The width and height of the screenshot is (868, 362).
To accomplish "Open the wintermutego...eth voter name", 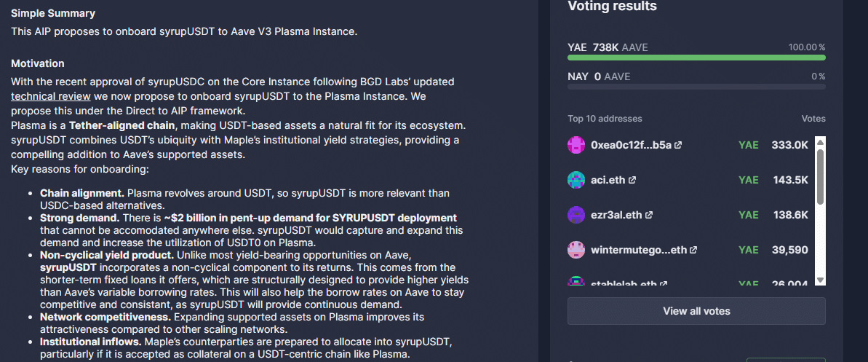I will (x=639, y=250).
